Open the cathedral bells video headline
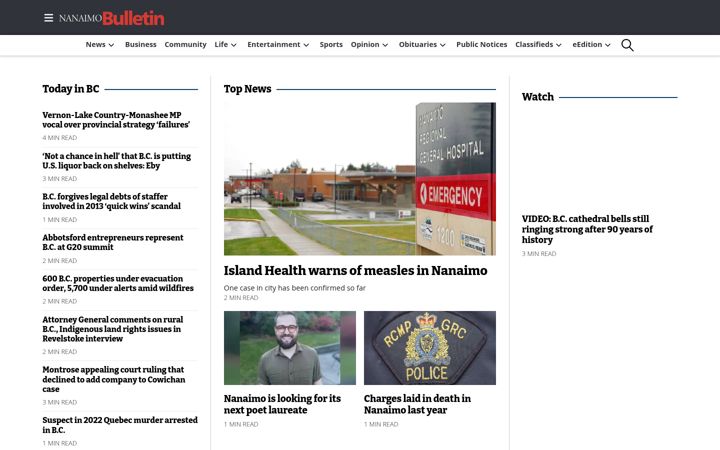The image size is (720, 450). (587, 229)
